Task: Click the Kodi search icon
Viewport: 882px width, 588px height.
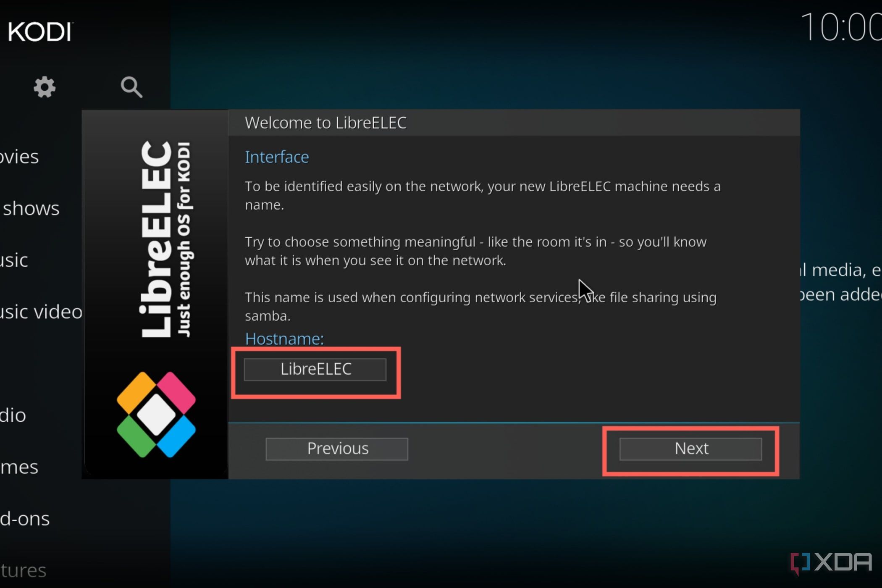Action: click(x=131, y=86)
